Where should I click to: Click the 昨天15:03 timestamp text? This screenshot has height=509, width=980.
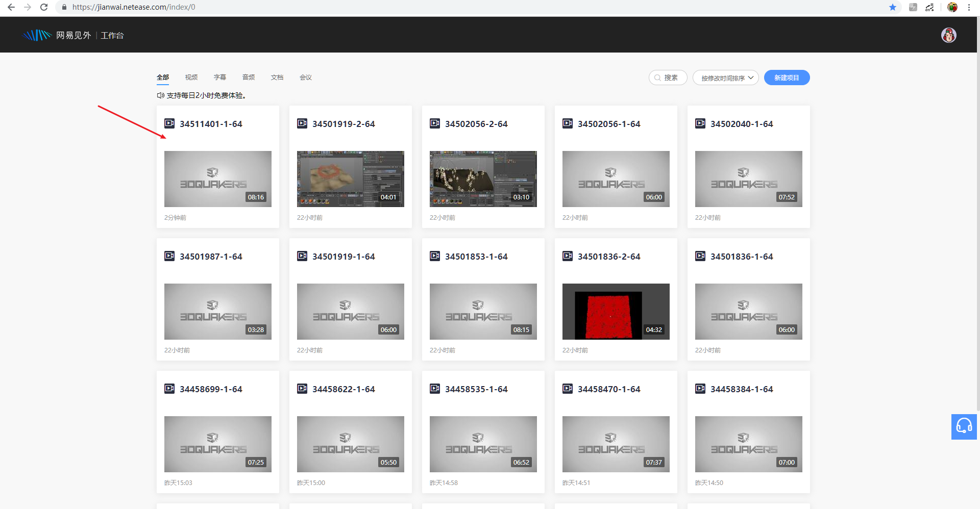tap(178, 483)
